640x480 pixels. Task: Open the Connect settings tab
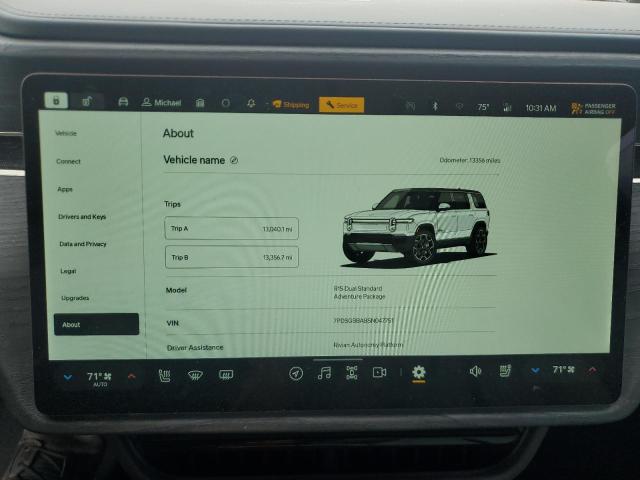[68, 161]
